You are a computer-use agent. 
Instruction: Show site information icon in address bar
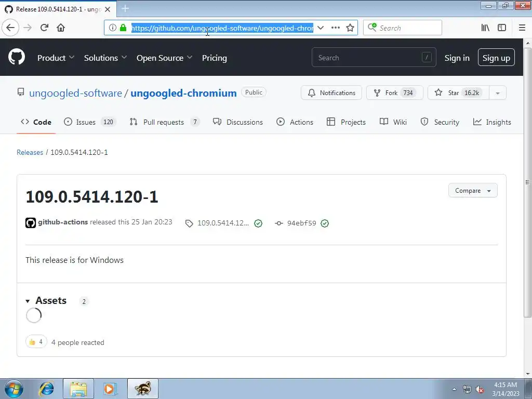113,28
